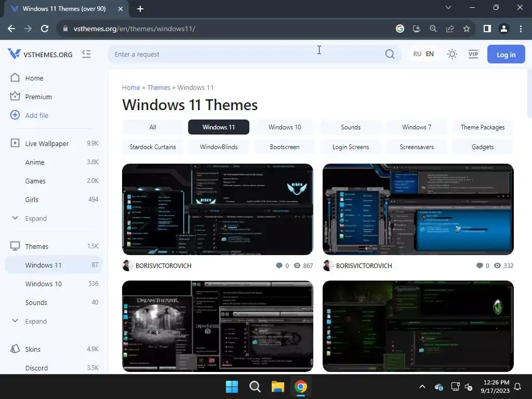Screen dimensions: 532x399
Task: Collapse the sidebar menu icon
Action: point(87,54)
